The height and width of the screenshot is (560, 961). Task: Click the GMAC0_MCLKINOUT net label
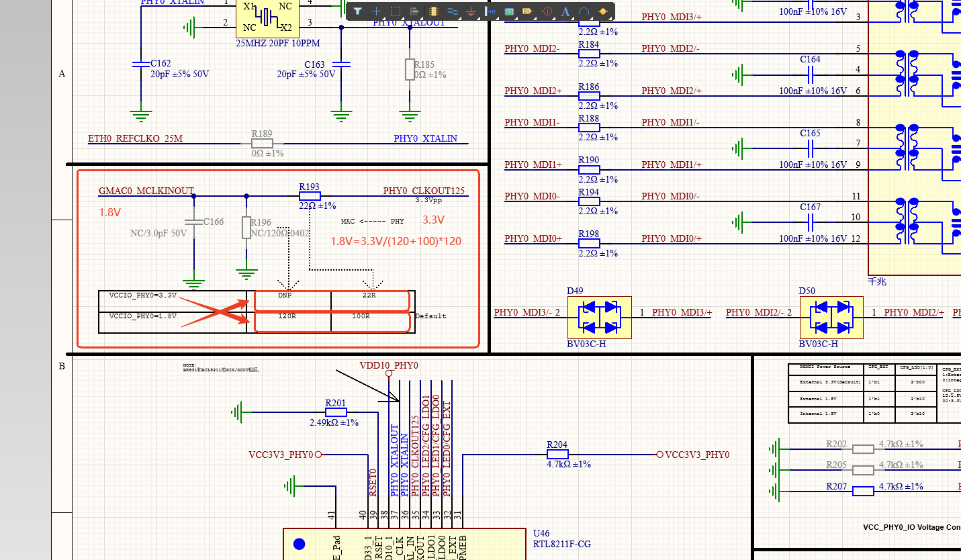point(146,191)
